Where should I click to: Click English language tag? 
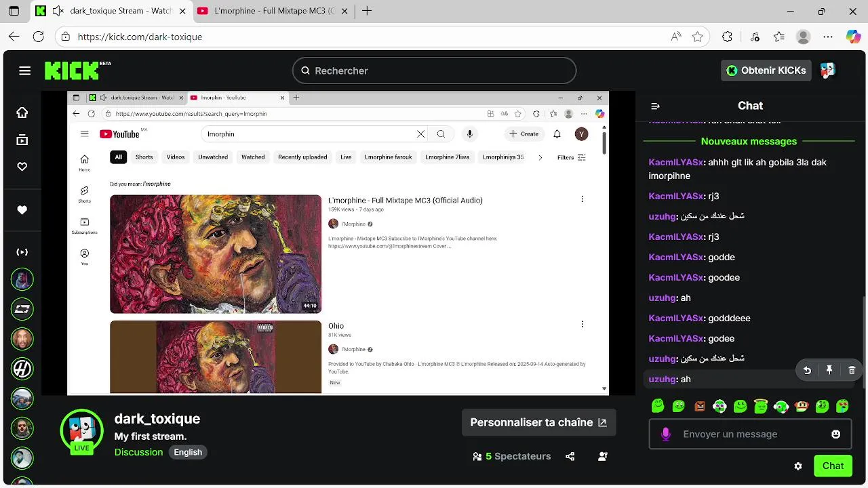[x=188, y=452]
